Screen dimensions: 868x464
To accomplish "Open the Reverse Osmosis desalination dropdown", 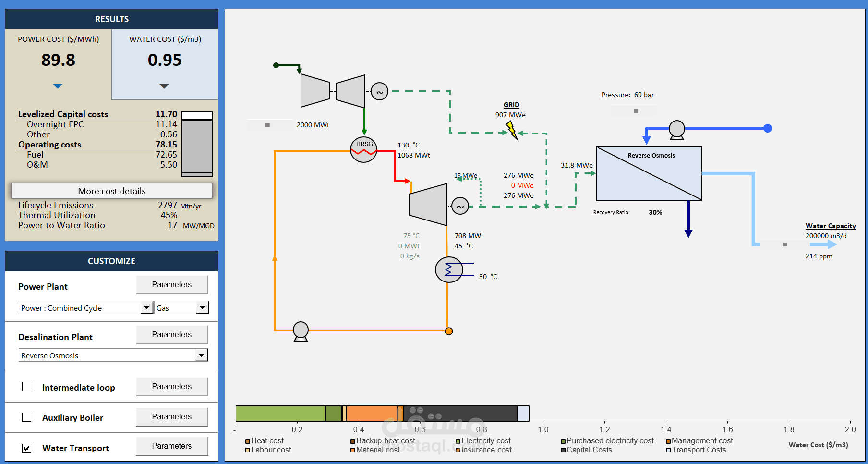I will [113, 355].
